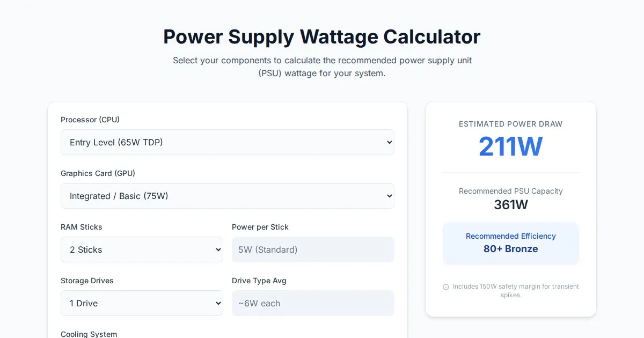
Task: Click the 211W estimated power draw value
Action: pyautogui.click(x=510, y=146)
